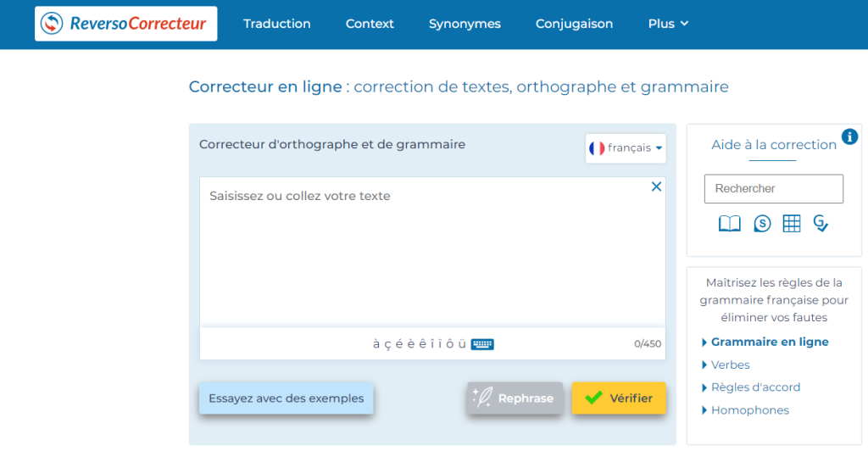This screenshot has height=451, width=868.
Task: Expand the Plus menu
Action: pos(668,24)
